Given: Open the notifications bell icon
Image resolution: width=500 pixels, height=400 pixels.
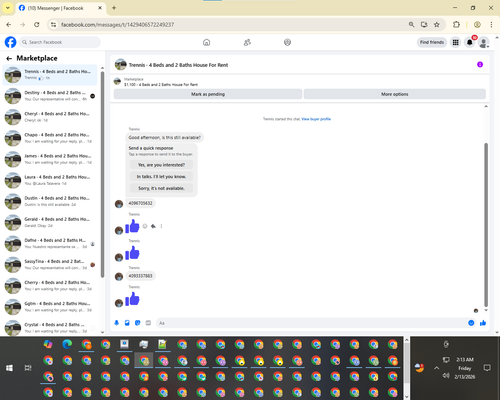Looking at the screenshot, I should click(x=470, y=42).
